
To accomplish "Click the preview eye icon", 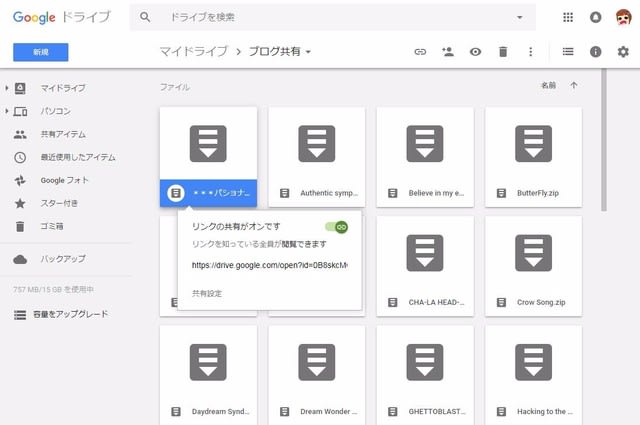I will coord(475,52).
